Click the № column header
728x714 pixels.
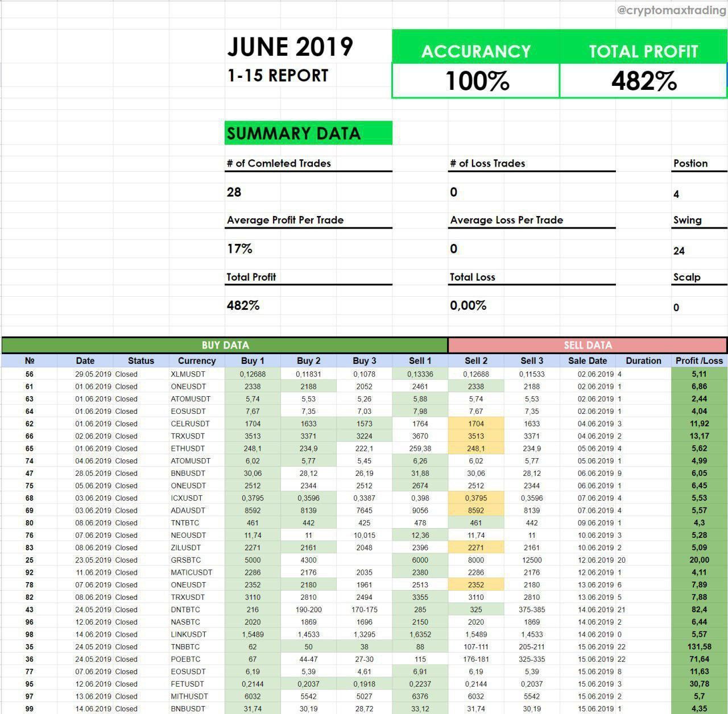point(30,360)
